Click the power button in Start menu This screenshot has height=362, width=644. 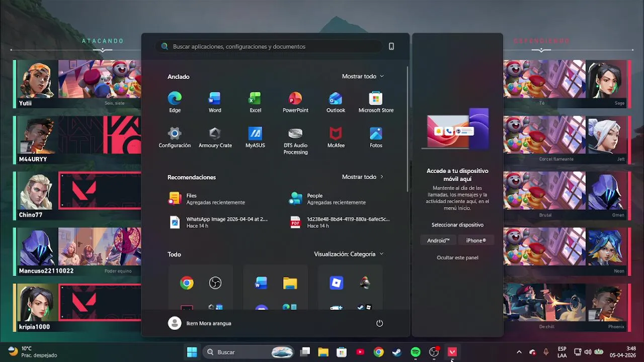pyautogui.click(x=380, y=323)
